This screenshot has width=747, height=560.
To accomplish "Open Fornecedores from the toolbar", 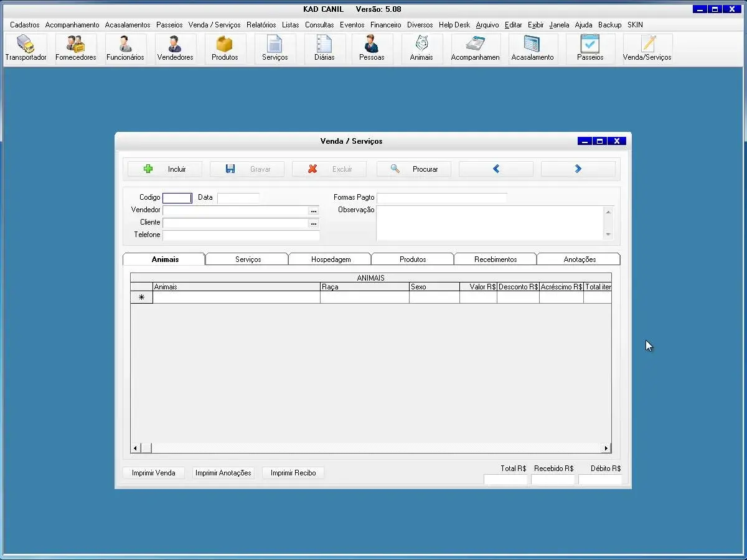I will point(75,48).
